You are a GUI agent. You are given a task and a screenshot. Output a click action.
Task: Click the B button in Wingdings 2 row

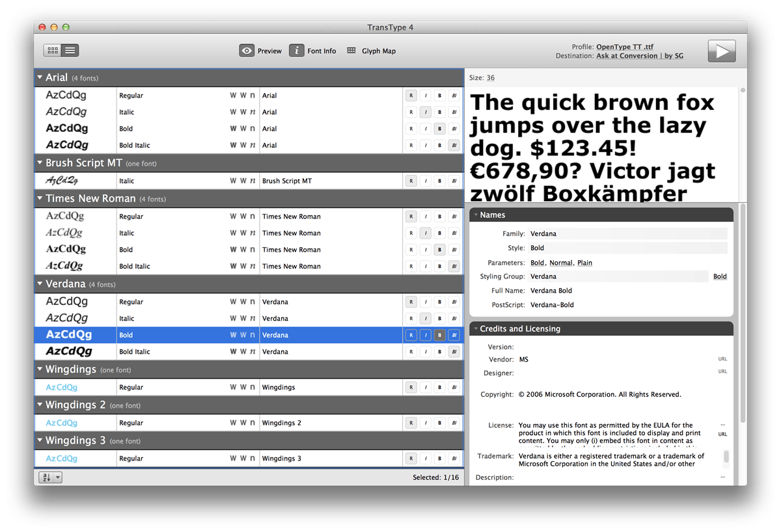[439, 423]
